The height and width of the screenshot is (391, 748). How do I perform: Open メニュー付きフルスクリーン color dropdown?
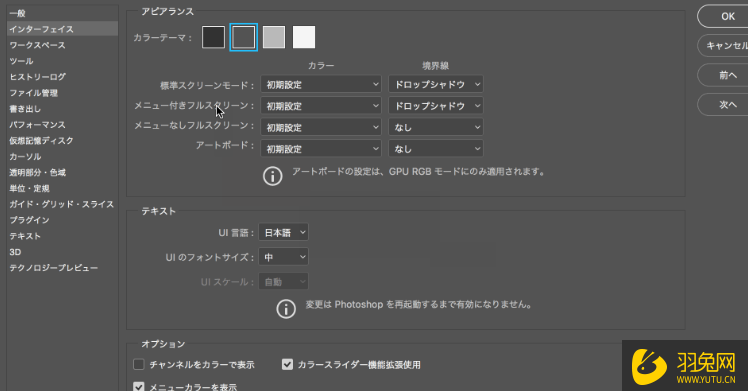click(321, 106)
